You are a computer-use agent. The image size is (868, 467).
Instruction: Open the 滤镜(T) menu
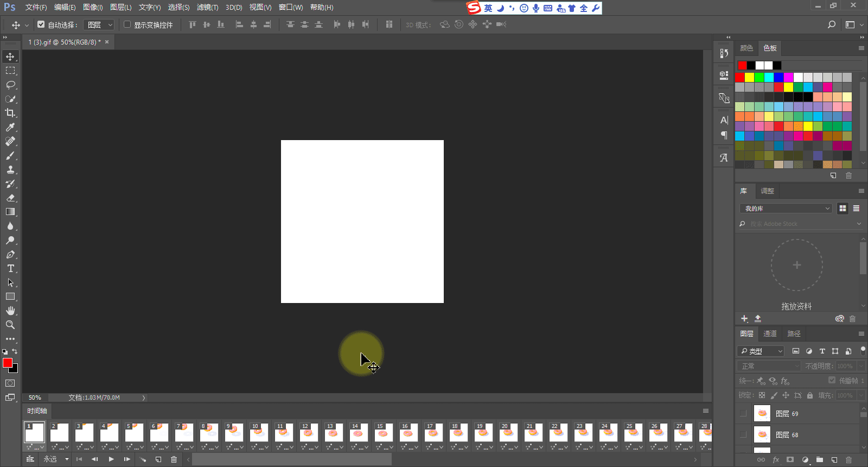[207, 8]
